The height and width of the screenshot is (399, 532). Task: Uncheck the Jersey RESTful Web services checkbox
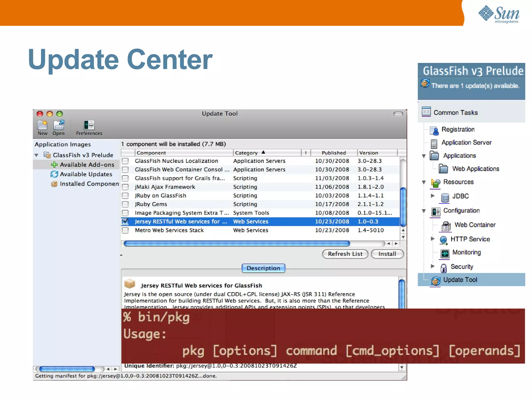point(125,222)
